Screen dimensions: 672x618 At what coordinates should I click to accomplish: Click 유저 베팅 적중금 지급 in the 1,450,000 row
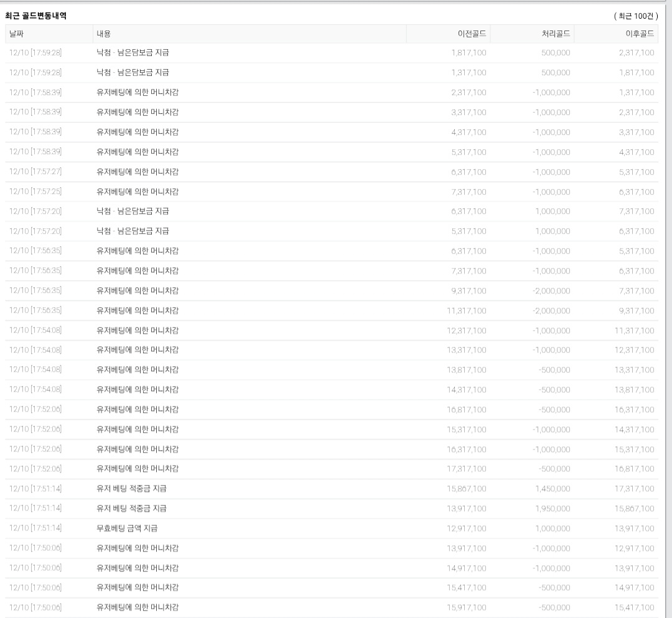[131, 489]
